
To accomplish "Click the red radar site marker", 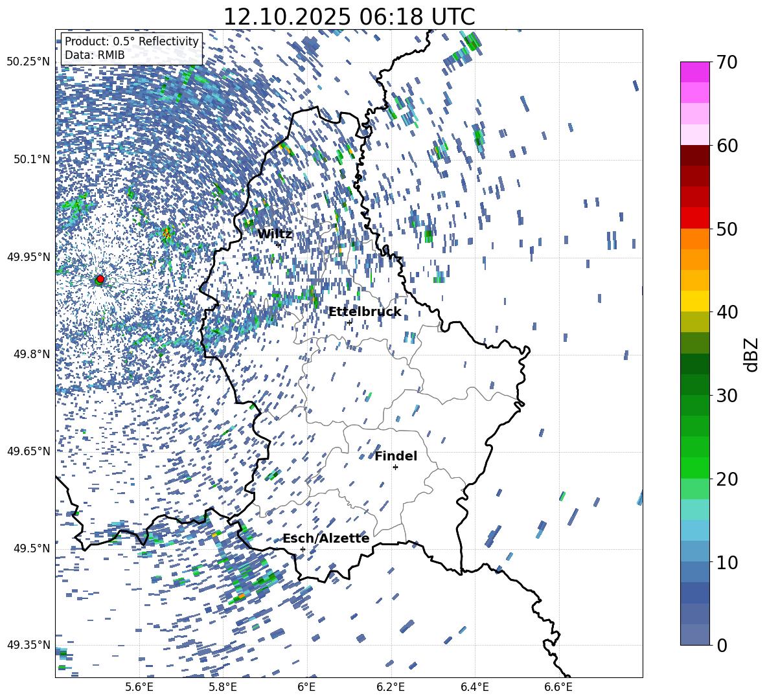I will click(x=100, y=279).
